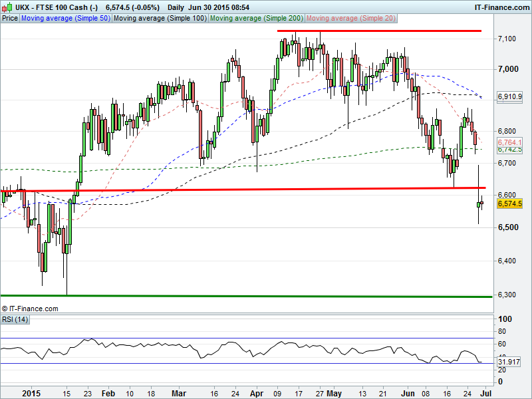
Task: Click the 7,100 level on price axis
Action: [x=507, y=39]
